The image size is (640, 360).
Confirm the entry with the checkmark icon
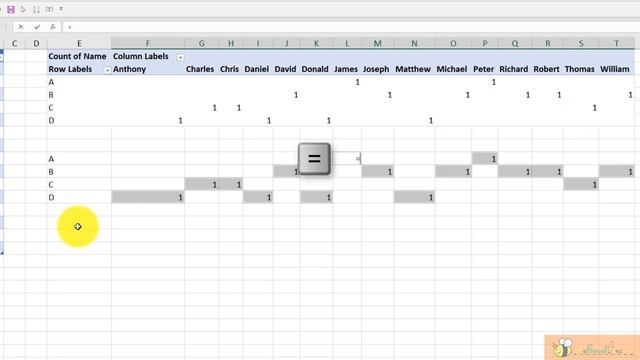tap(37, 27)
